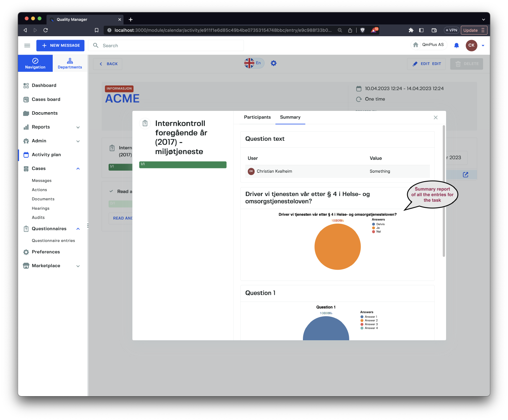Open Questionnaire entries in sidebar
Viewport: 508px width, 420px height.
(53, 240)
